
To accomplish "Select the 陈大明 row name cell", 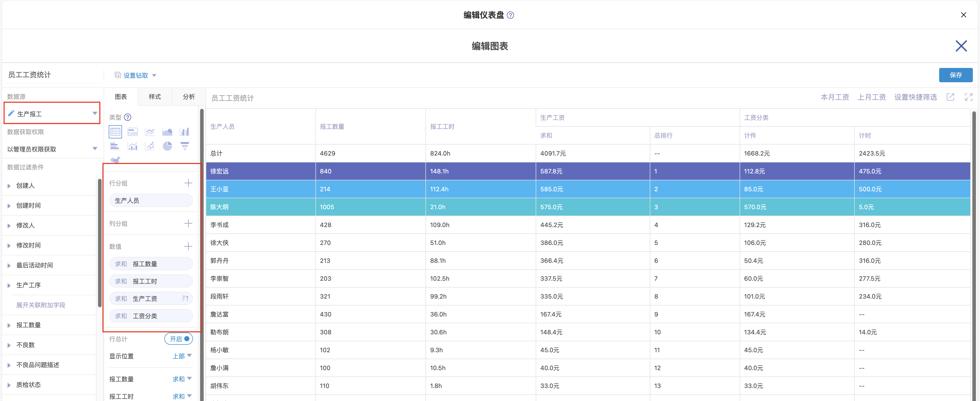I will (261, 207).
